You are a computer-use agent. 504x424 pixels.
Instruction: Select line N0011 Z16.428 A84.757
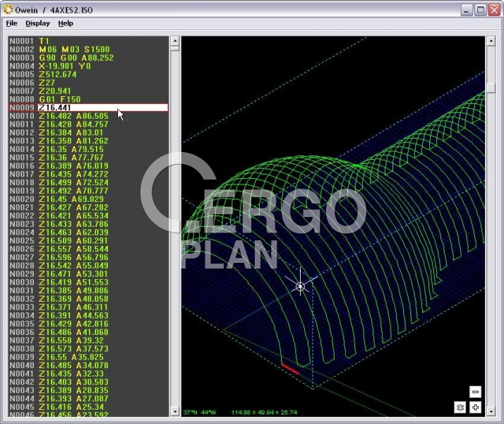pos(88,124)
